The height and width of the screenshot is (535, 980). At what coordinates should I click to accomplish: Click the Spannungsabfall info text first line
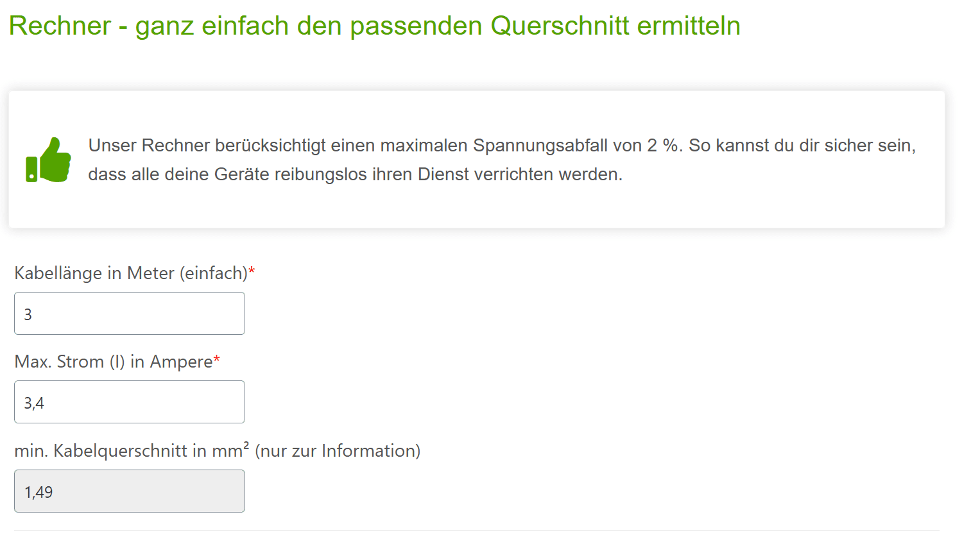(501, 146)
